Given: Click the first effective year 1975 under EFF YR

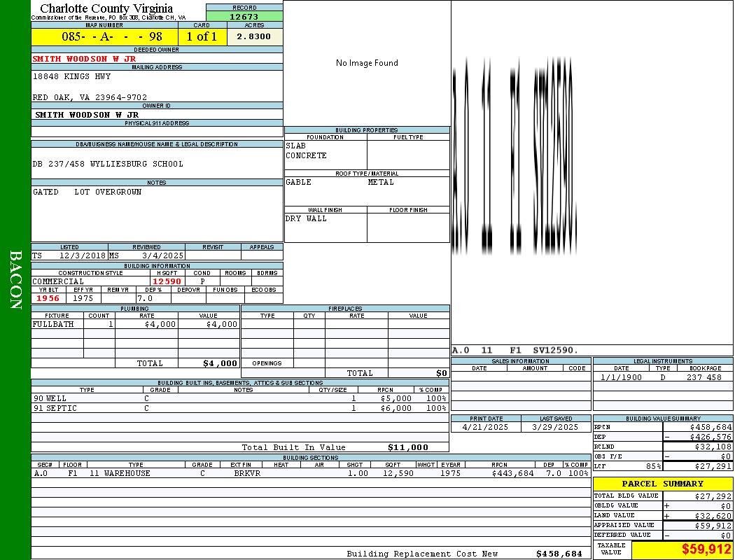Looking at the screenshot, I should [83, 298].
